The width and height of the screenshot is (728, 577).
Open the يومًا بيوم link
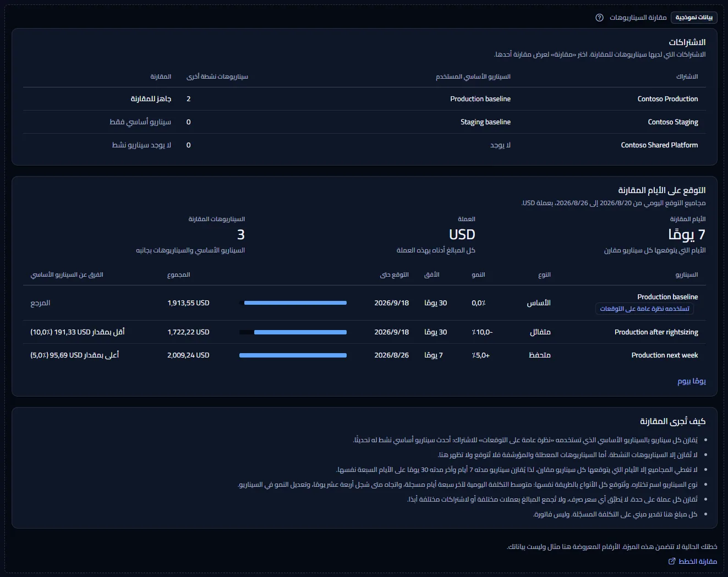692,381
